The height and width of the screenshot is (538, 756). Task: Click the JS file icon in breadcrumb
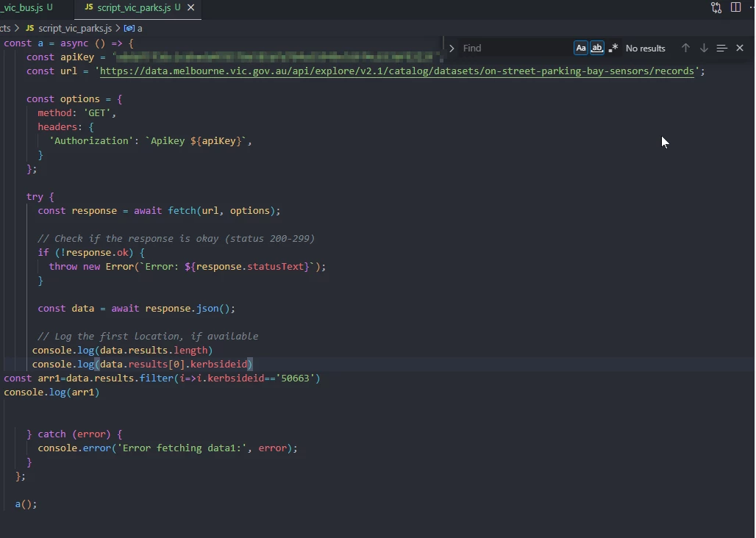coord(30,28)
